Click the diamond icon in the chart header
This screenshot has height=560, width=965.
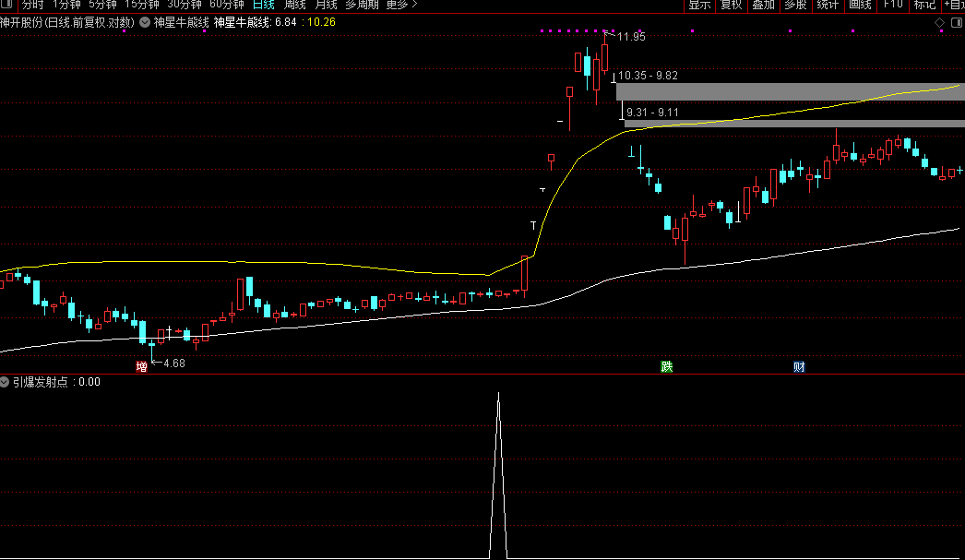tap(940, 23)
